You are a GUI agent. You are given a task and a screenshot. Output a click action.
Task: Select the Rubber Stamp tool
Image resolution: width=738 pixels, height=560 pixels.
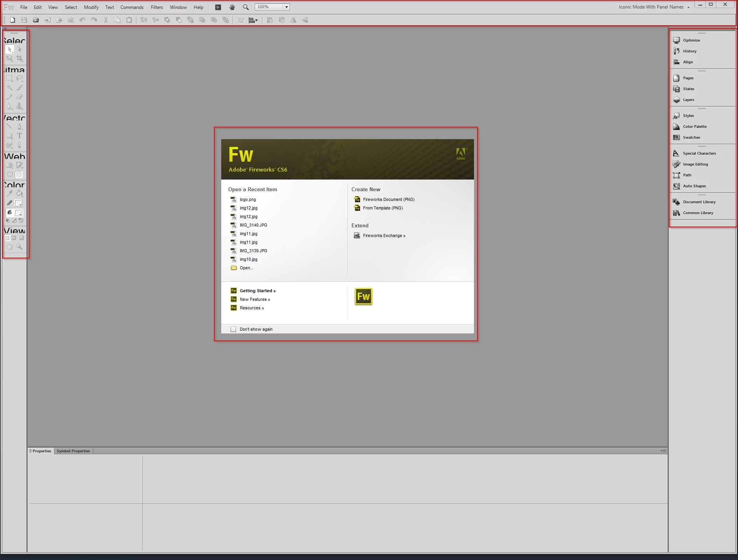(x=19, y=106)
